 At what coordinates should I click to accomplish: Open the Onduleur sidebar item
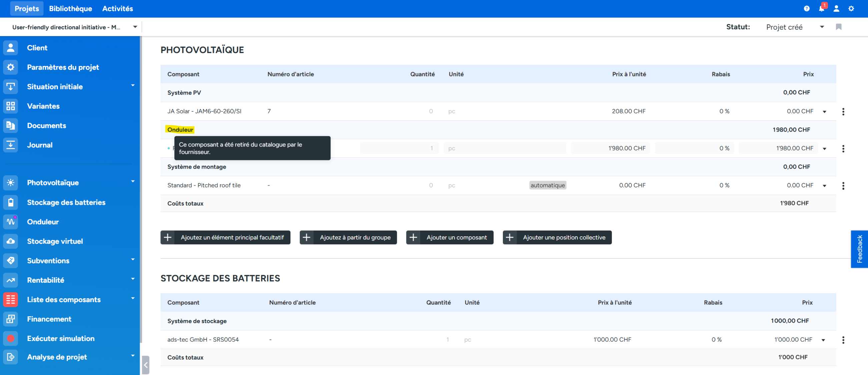(43, 222)
